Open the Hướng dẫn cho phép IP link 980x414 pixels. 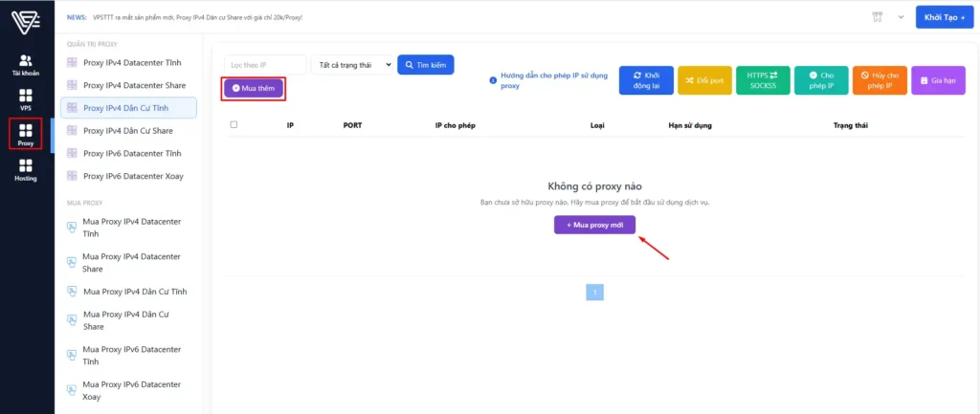[x=554, y=80]
